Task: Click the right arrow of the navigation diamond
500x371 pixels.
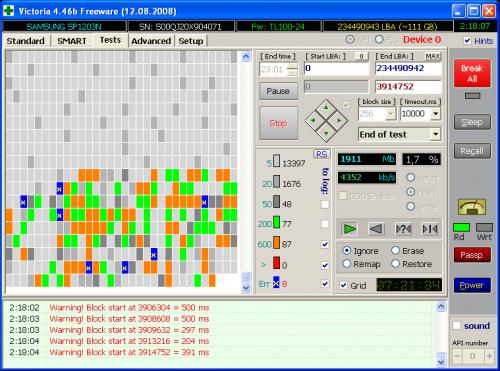Action: [x=339, y=120]
